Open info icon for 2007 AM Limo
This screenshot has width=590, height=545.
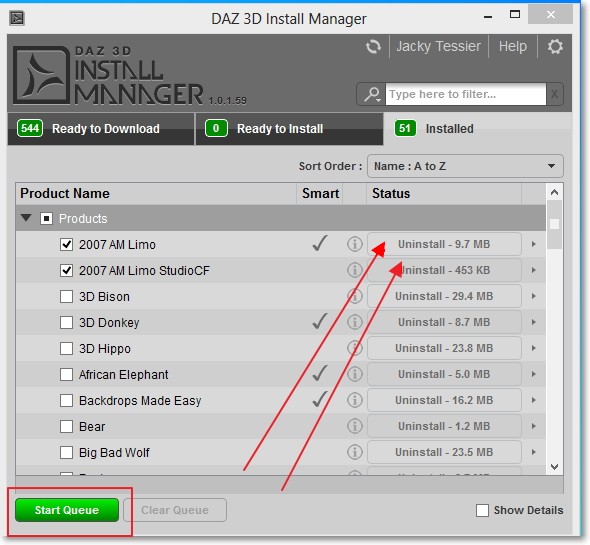point(354,244)
